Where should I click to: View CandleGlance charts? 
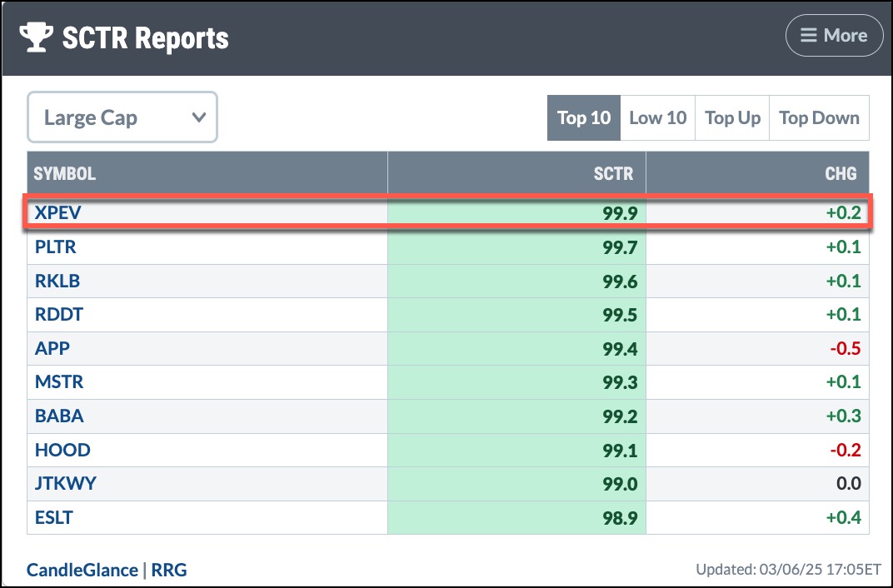point(82,570)
